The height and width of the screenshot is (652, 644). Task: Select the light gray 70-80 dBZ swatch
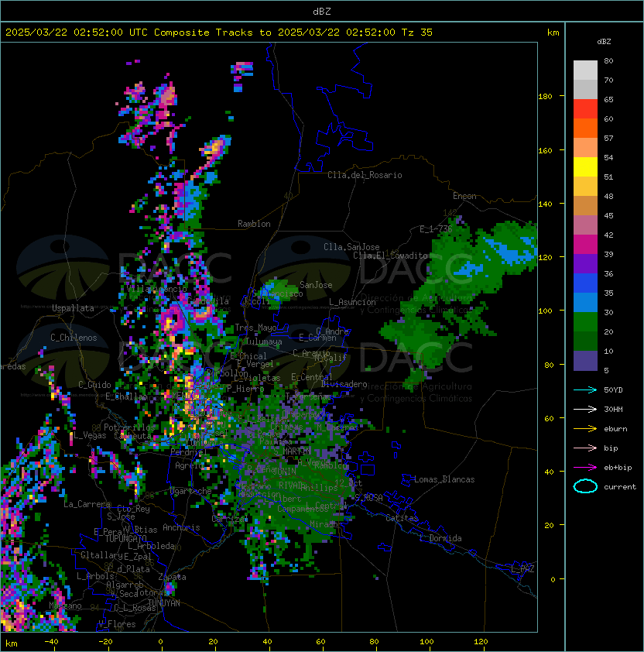pyautogui.click(x=585, y=70)
